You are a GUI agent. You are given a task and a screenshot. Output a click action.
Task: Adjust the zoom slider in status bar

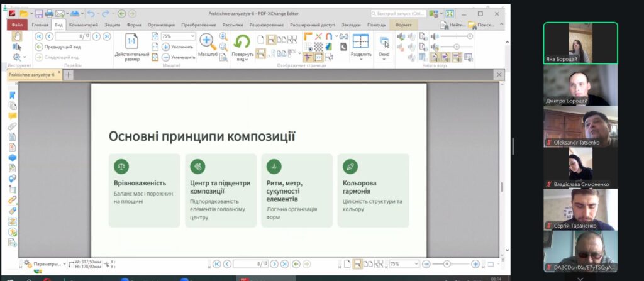446,264
